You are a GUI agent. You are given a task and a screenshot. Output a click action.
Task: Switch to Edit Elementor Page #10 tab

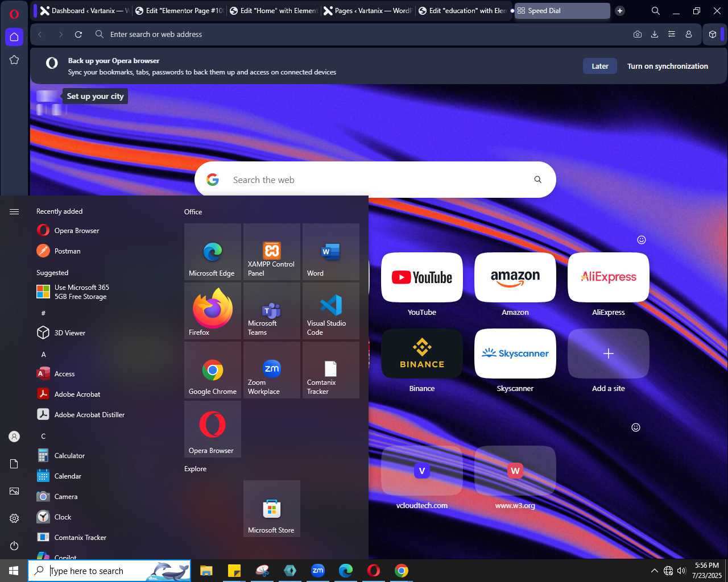[x=179, y=10]
